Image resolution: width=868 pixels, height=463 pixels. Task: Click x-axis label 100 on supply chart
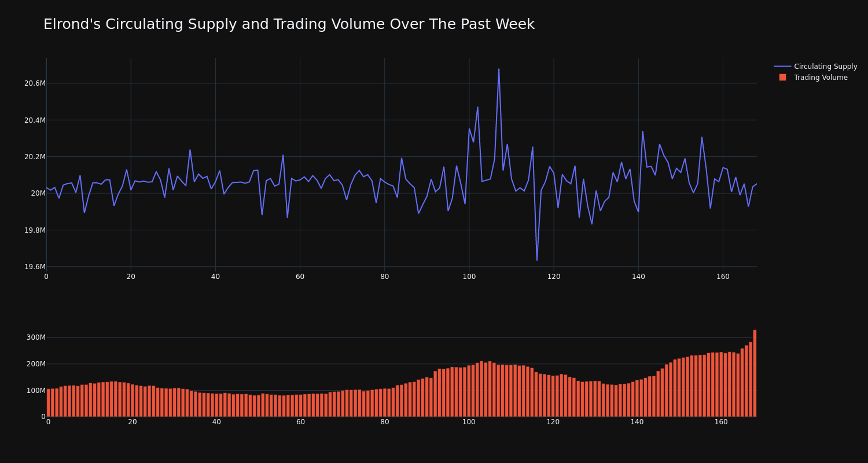click(x=469, y=277)
